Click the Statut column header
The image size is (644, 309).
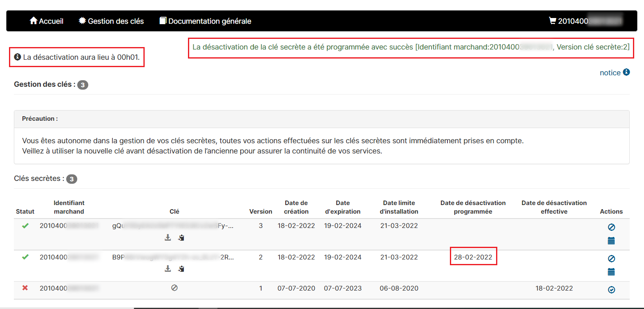[25, 212]
